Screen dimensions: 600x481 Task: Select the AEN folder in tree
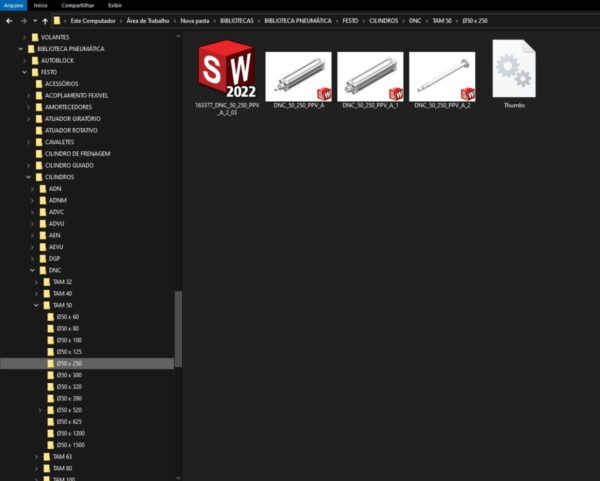pyautogui.click(x=50, y=235)
